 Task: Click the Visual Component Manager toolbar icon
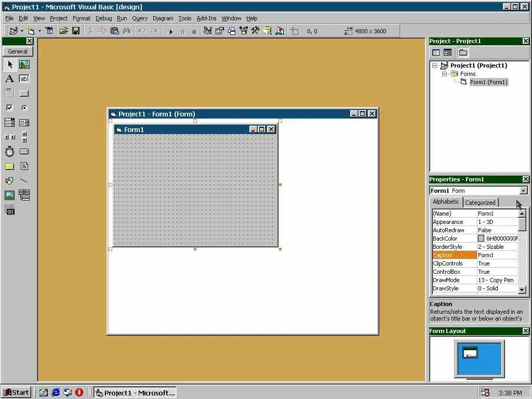[279, 31]
